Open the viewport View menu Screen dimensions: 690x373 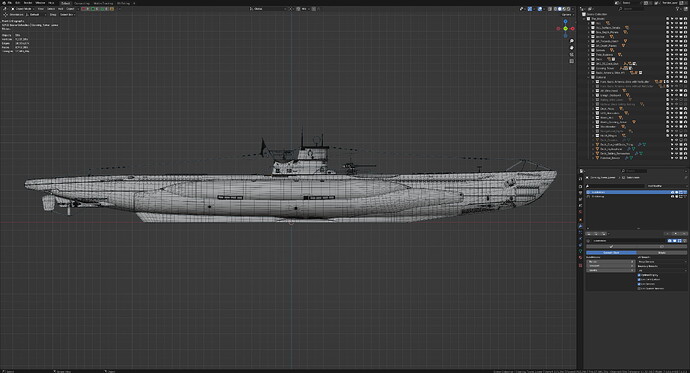click(40, 9)
